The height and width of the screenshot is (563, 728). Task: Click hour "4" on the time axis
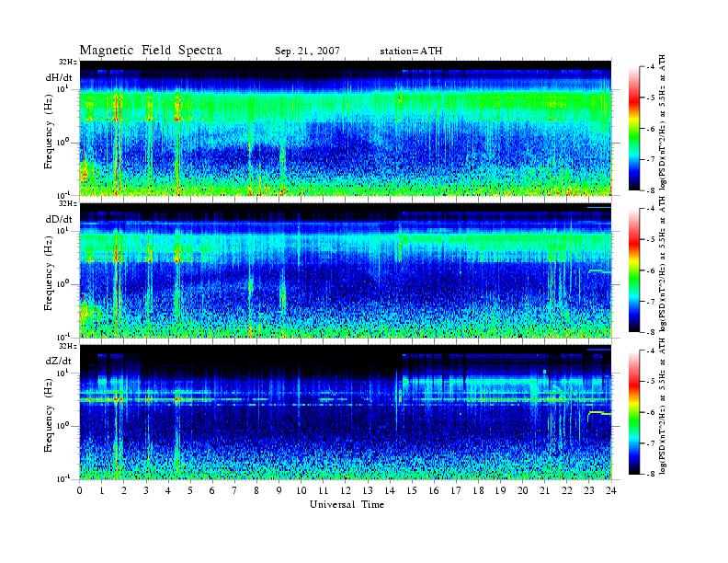click(168, 490)
